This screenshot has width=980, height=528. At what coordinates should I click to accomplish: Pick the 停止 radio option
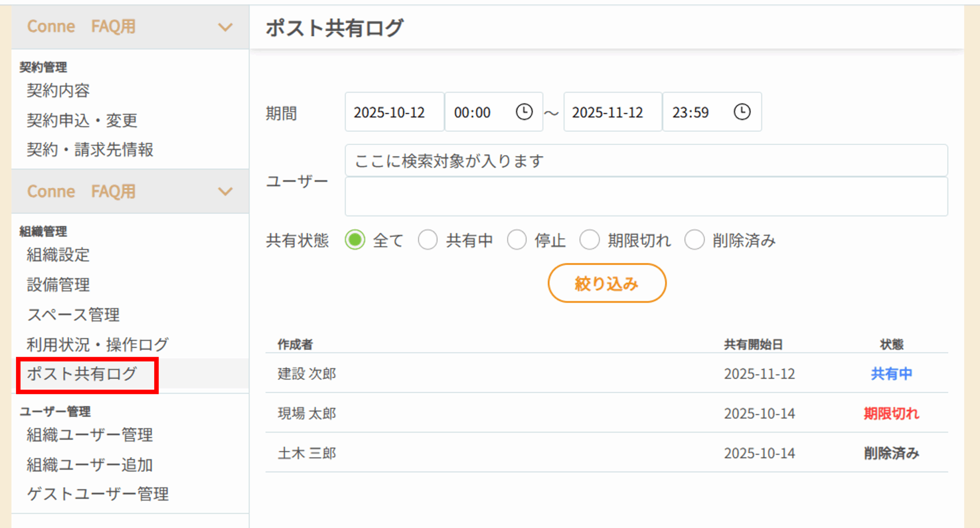(517, 240)
